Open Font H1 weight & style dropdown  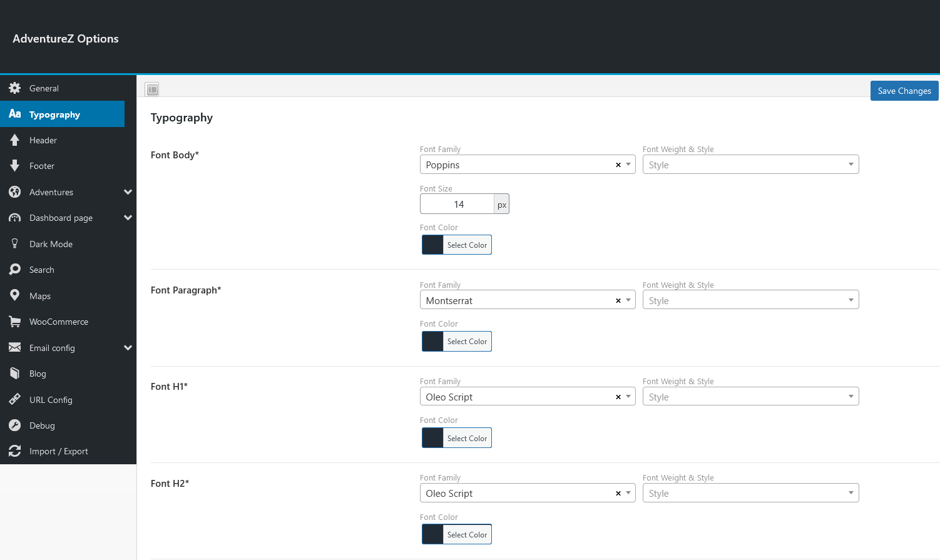point(750,396)
